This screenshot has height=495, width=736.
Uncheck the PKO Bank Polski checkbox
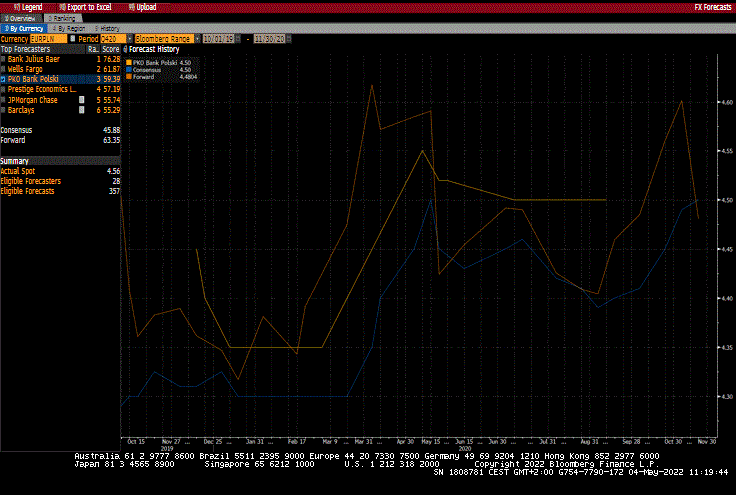[4, 78]
